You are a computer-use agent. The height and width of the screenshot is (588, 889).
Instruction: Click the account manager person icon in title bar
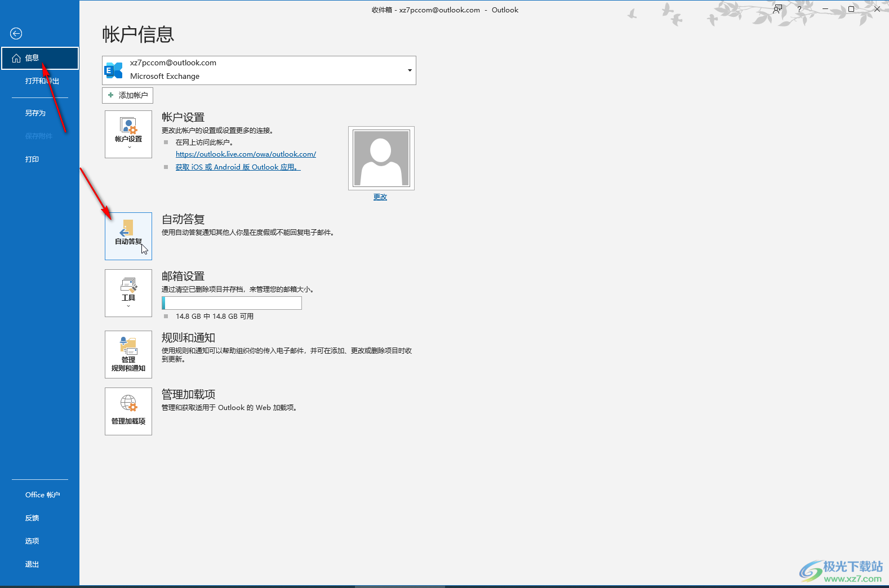click(x=777, y=9)
